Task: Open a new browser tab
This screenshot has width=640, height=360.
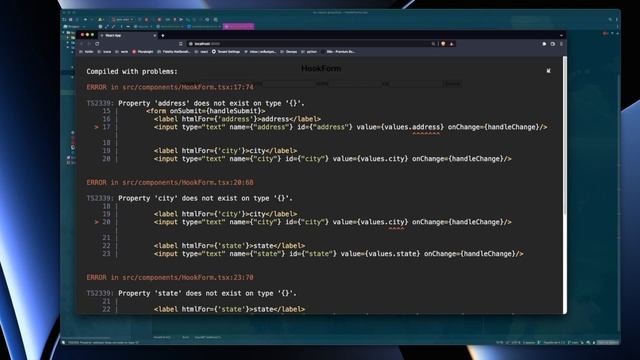Action: (x=163, y=36)
